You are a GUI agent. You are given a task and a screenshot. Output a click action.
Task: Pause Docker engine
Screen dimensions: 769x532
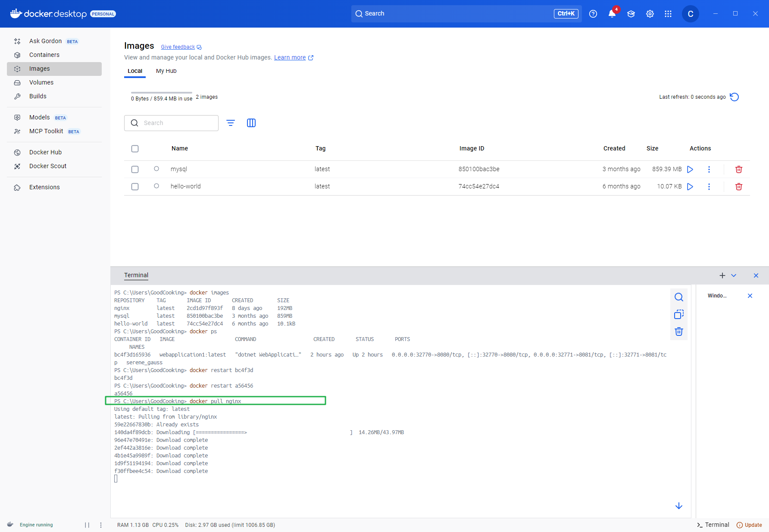87,525
